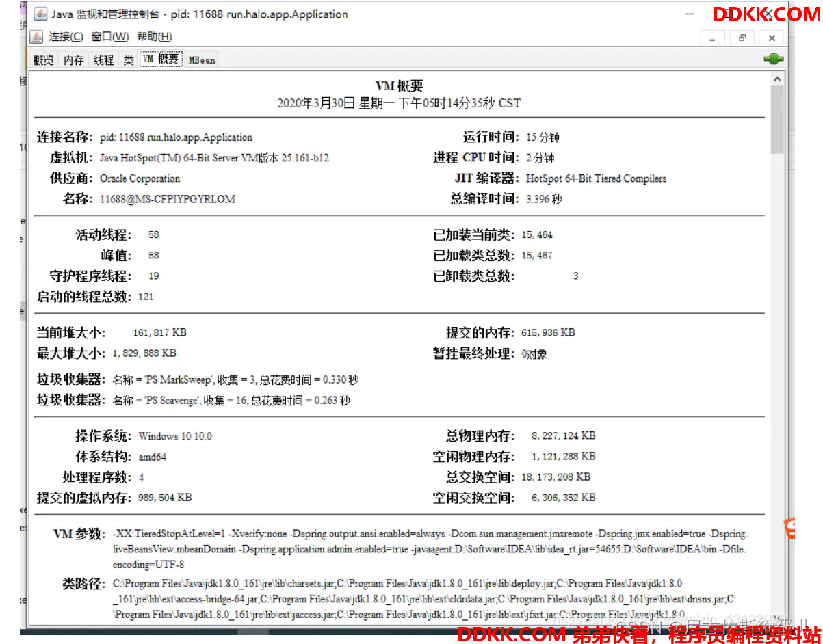Select the Java HotSpot(TM) 64-Bit Server VM text

click(x=214, y=158)
